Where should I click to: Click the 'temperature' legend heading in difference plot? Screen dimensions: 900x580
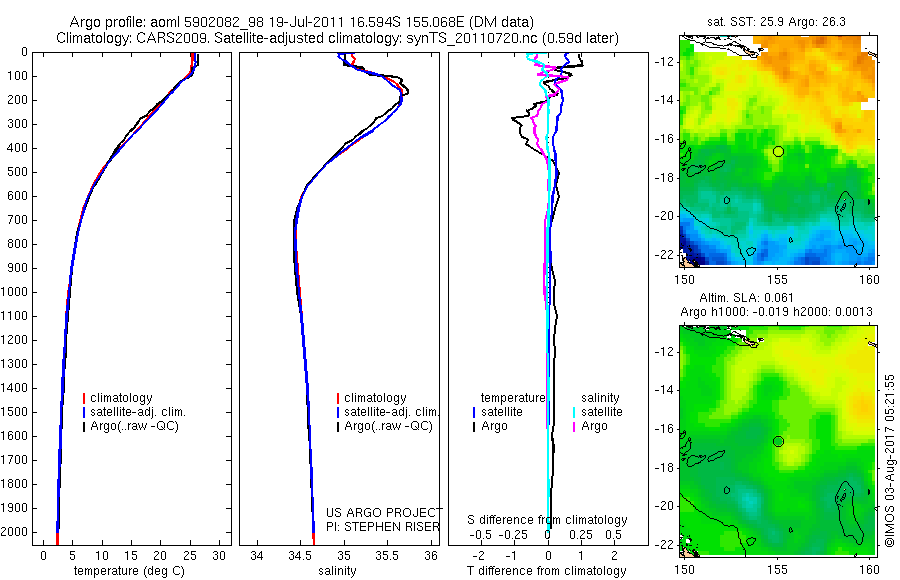513,398
